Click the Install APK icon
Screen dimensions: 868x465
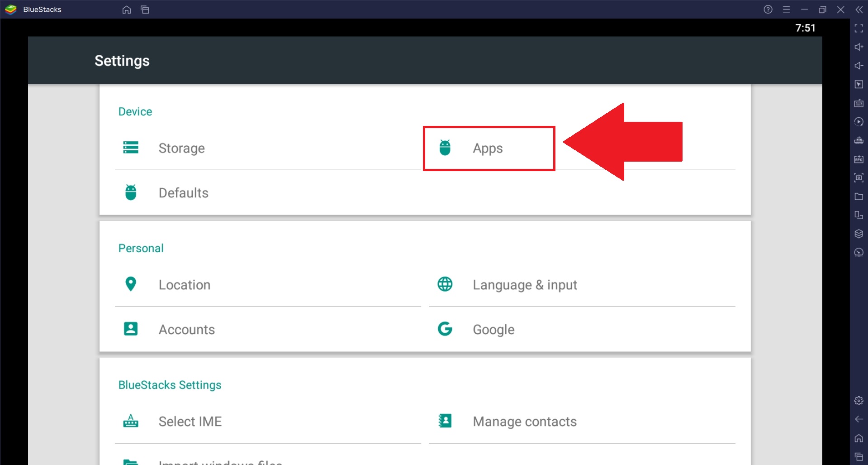(859, 159)
